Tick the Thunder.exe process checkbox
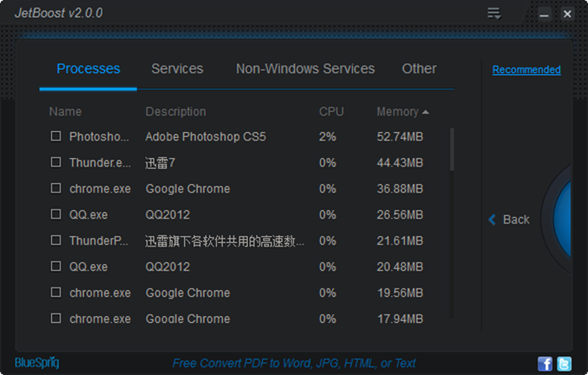The width and height of the screenshot is (588, 375). (56, 162)
